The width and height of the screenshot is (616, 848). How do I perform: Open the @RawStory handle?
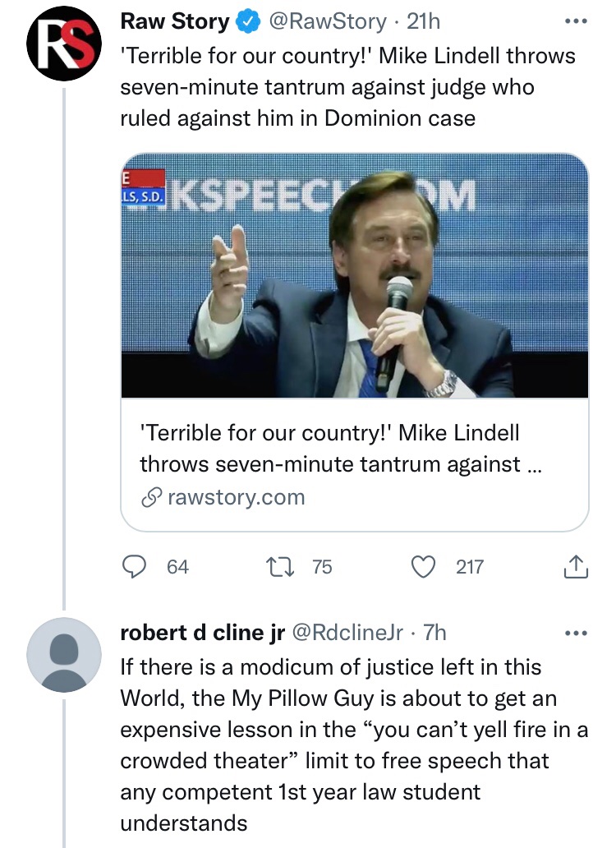pyautogui.click(x=328, y=21)
